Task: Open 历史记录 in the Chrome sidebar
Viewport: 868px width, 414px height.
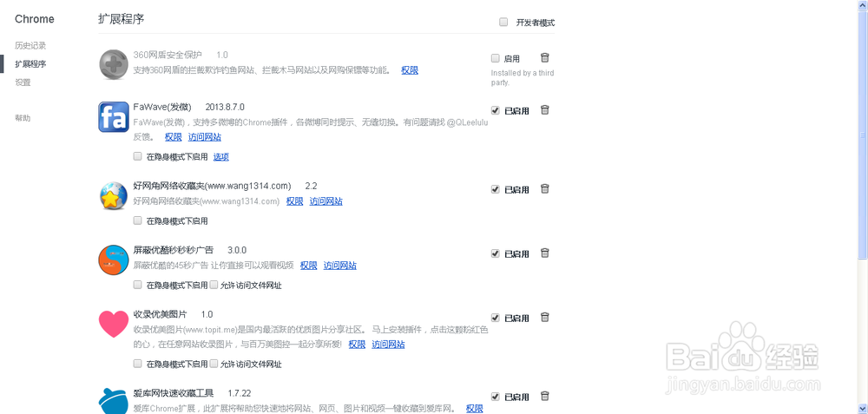Action: click(x=30, y=45)
